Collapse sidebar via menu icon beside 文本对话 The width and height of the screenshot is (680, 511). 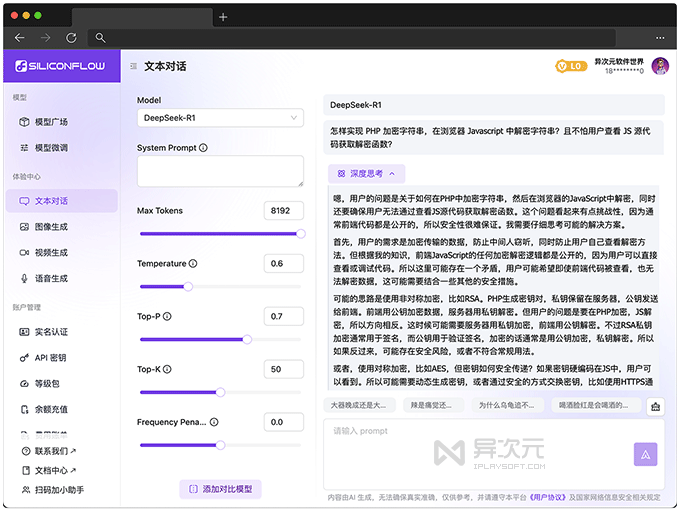point(134,66)
